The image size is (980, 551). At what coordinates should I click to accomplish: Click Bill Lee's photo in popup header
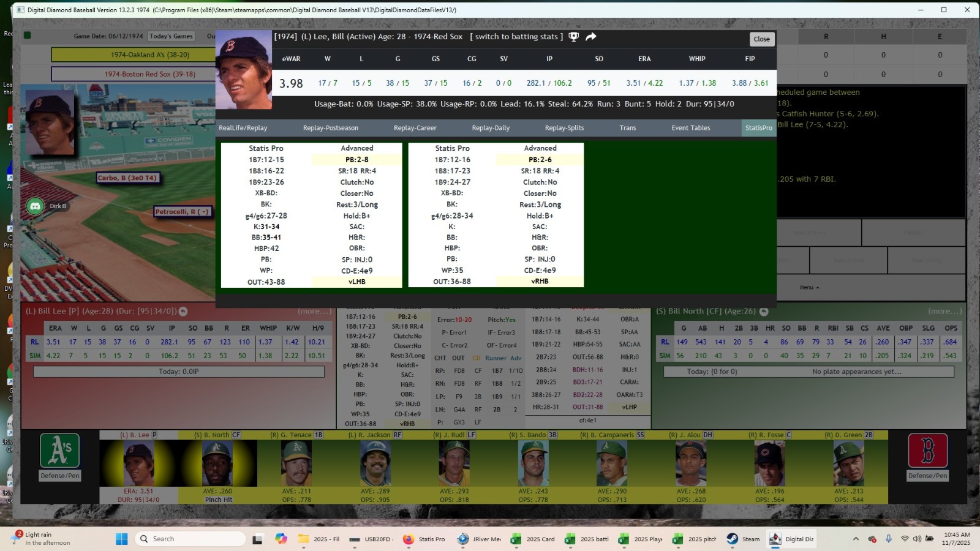pos(244,70)
